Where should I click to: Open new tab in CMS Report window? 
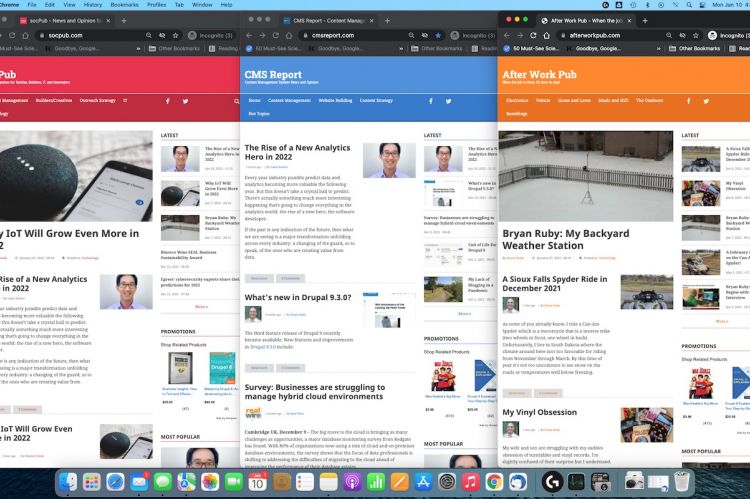click(387, 21)
